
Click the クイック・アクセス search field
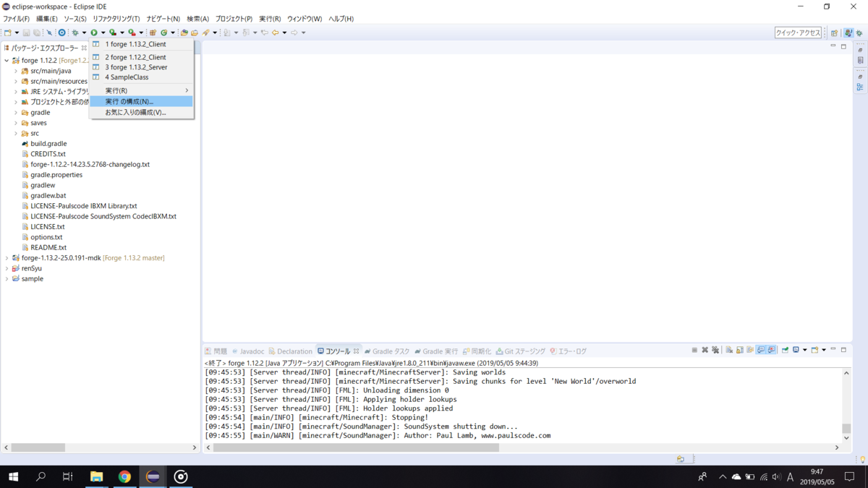tap(799, 33)
